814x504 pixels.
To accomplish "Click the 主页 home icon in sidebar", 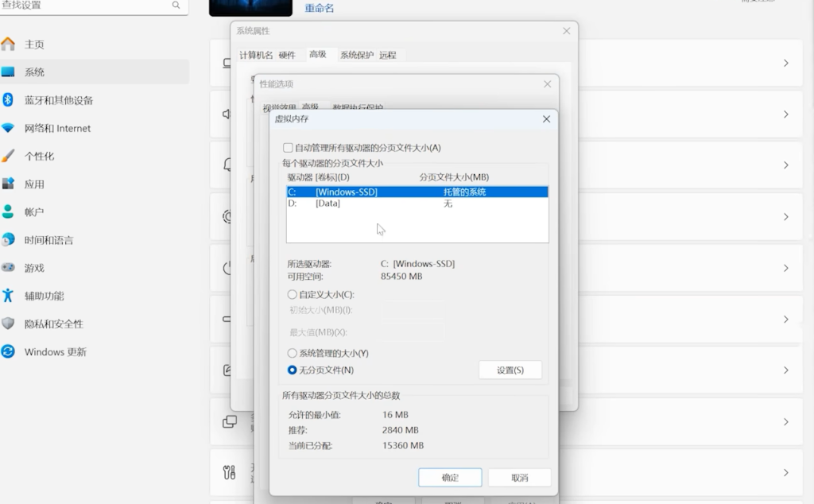I will pos(9,44).
